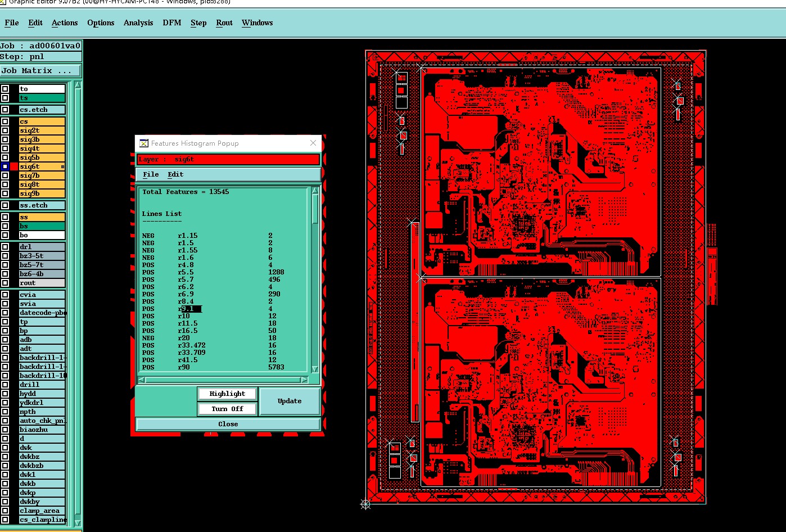The image size is (786, 532).
Task: Select the datecode-pb layer name
Action: pos(42,313)
